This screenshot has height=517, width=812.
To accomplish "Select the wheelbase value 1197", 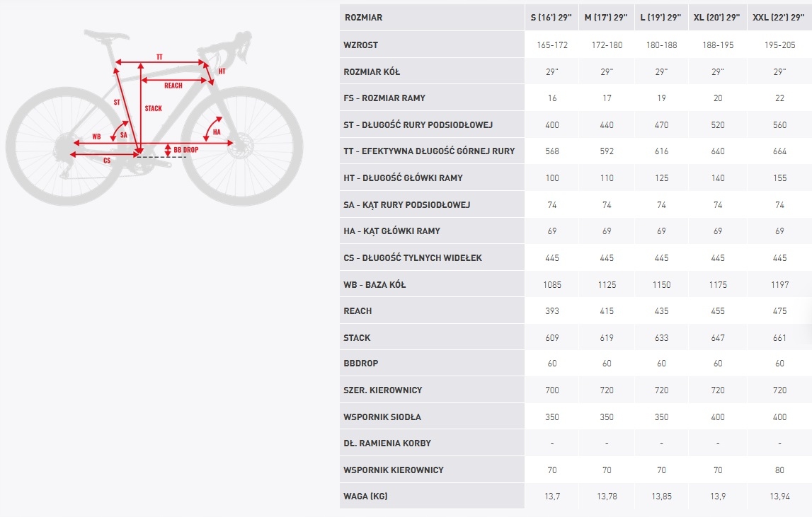I will point(779,284).
